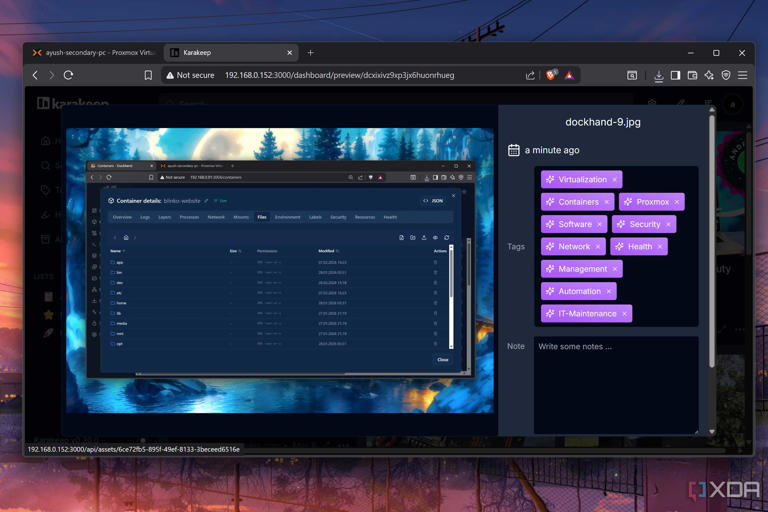768x512 pixels.
Task: Open a new browser tab
Action: click(x=311, y=52)
